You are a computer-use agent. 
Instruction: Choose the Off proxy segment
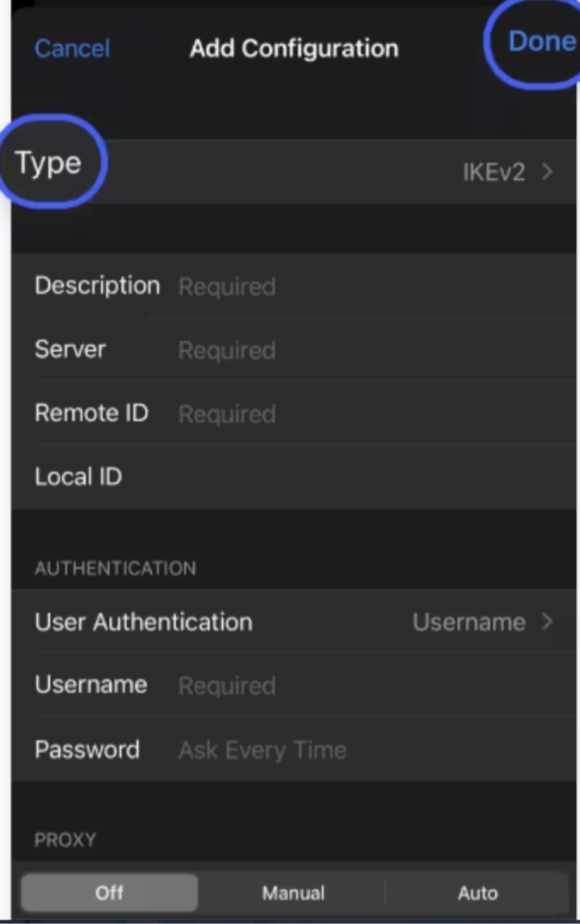(110, 892)
